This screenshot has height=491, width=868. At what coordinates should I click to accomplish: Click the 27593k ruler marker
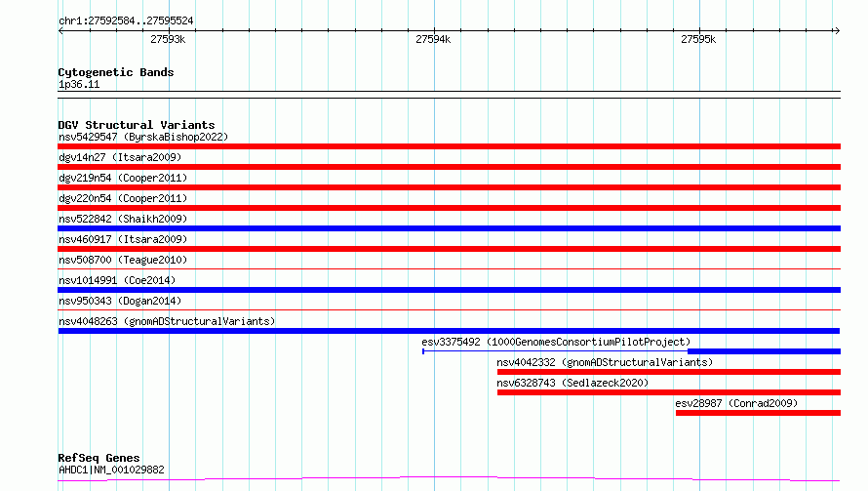[168, 39]
